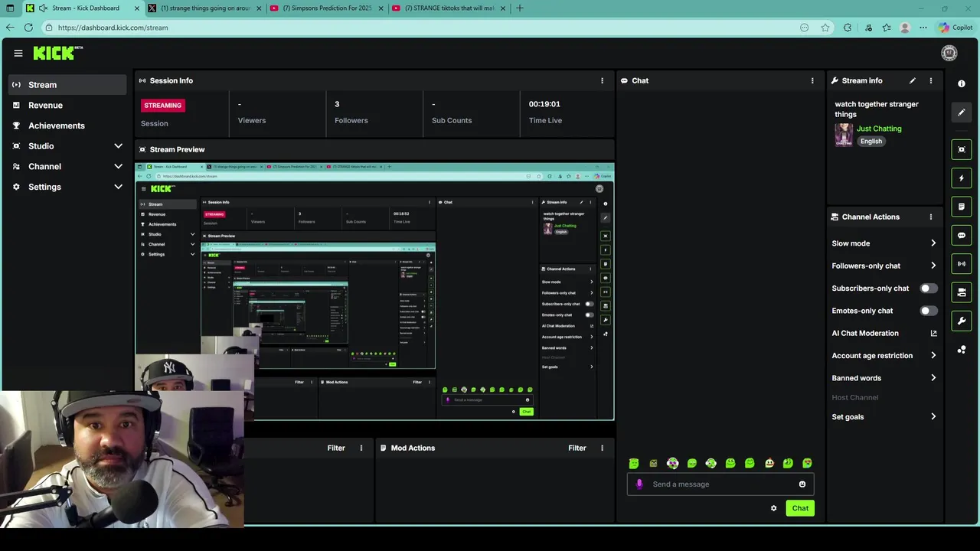Add the page to favorites star icon

pyautogui.click(x=825, y=28)
